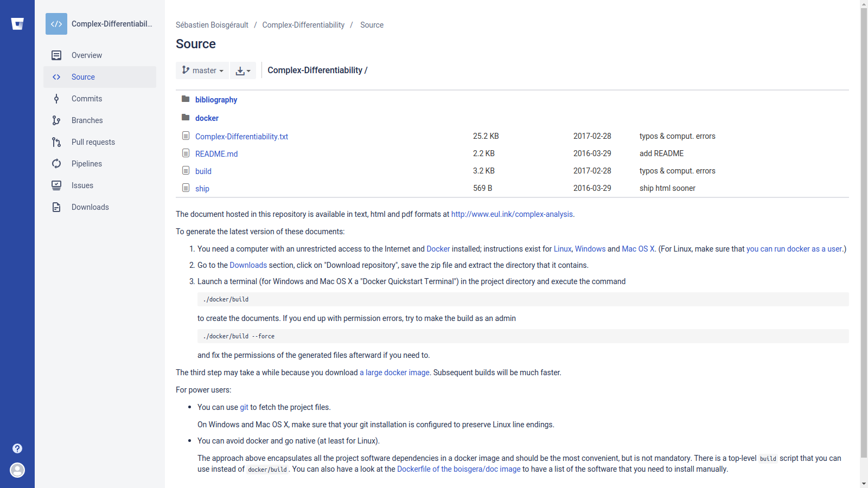Click the docker folder icon
This screenshot has width=868, height=488.
(186, 117)
